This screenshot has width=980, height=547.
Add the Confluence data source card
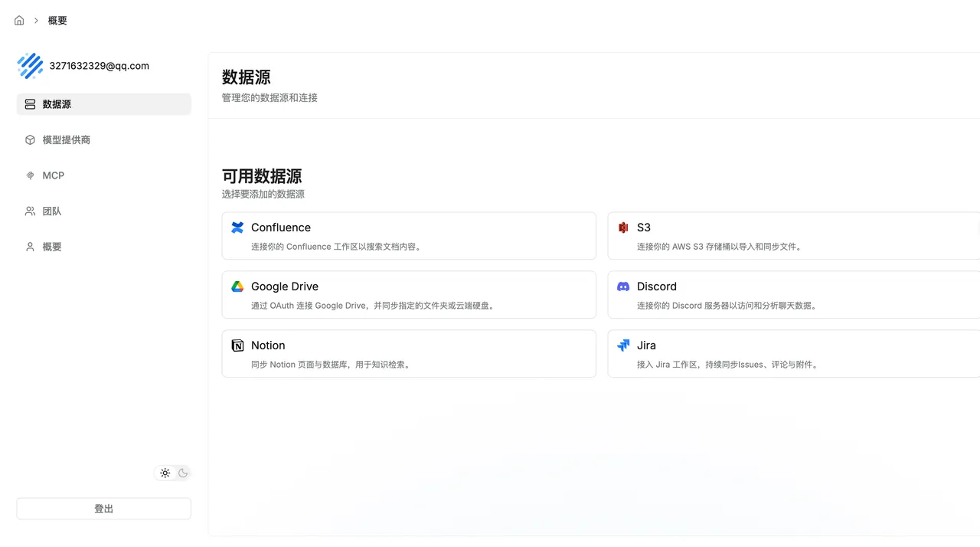[x=409, y=236]
